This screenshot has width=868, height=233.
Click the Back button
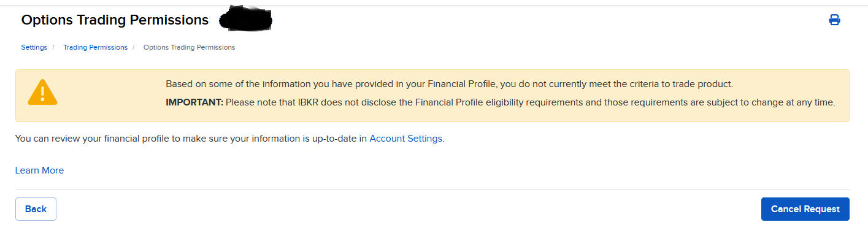click(36, 209)
